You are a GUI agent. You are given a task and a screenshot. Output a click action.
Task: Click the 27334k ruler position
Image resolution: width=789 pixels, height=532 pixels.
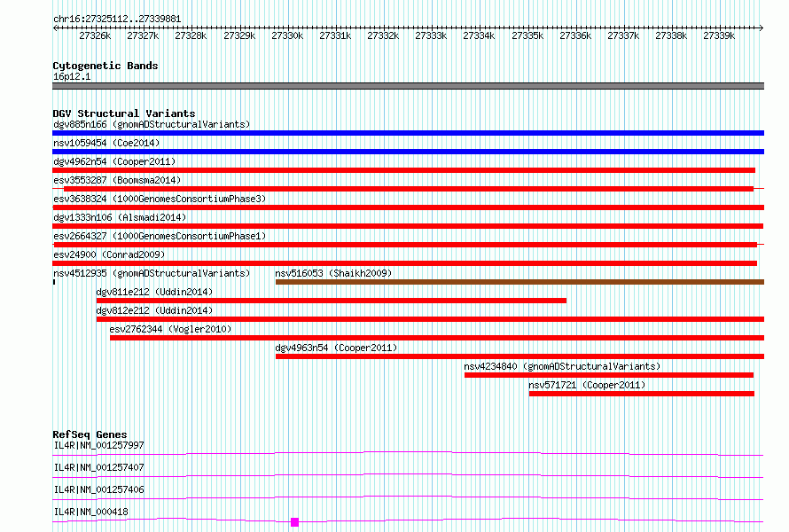479,35
